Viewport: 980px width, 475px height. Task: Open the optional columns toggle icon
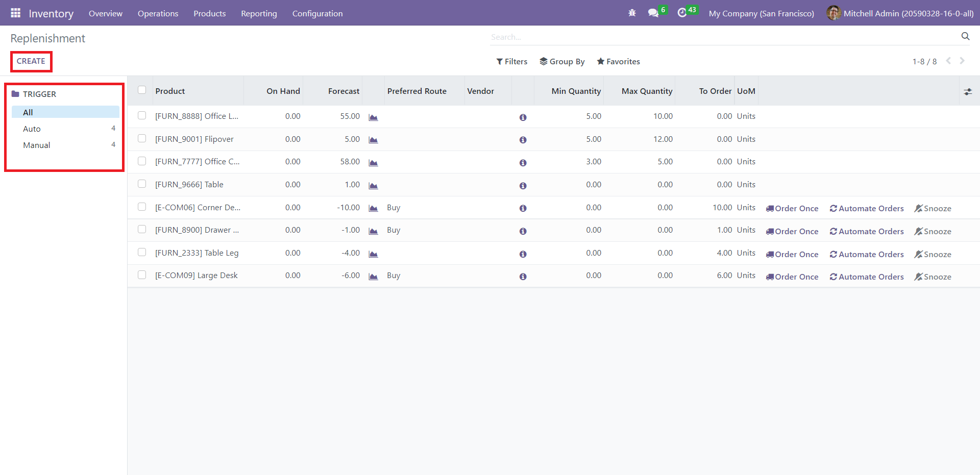tap(968, 92)
